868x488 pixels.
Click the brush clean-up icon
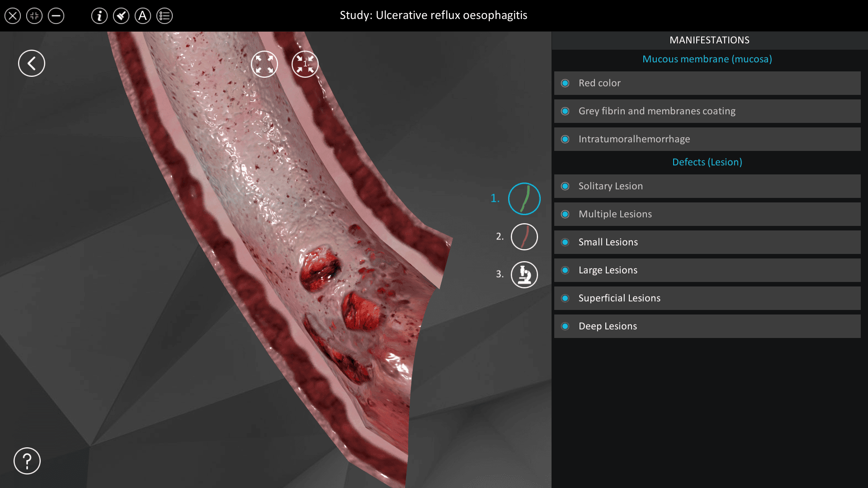point(121,16)
